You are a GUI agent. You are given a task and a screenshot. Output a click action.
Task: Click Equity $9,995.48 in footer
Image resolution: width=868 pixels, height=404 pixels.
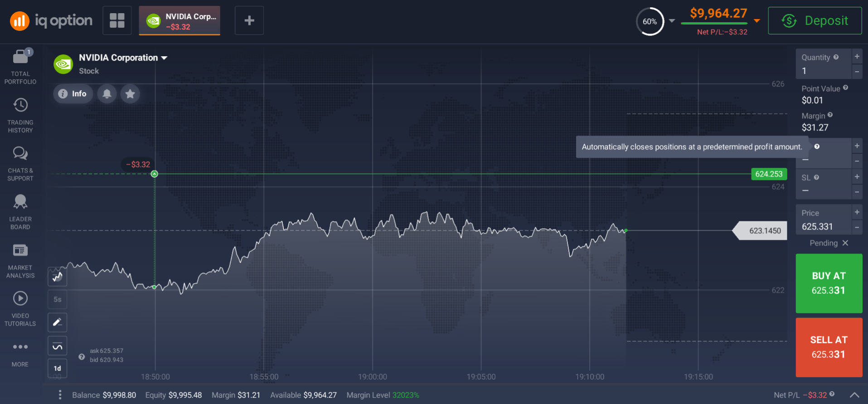click(173, 395)
